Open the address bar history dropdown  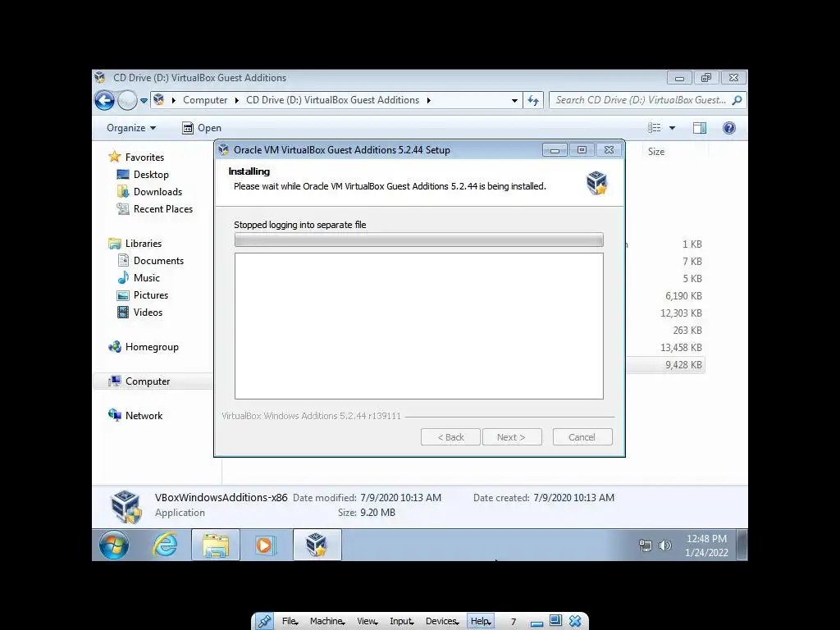(514, 100)
